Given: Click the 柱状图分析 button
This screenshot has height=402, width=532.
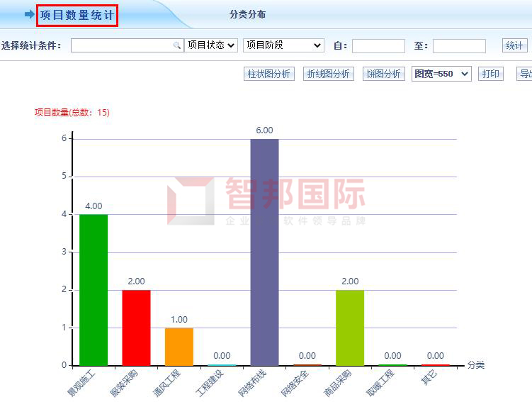Looking at the screenshot, I should click(x=268, y=74).
